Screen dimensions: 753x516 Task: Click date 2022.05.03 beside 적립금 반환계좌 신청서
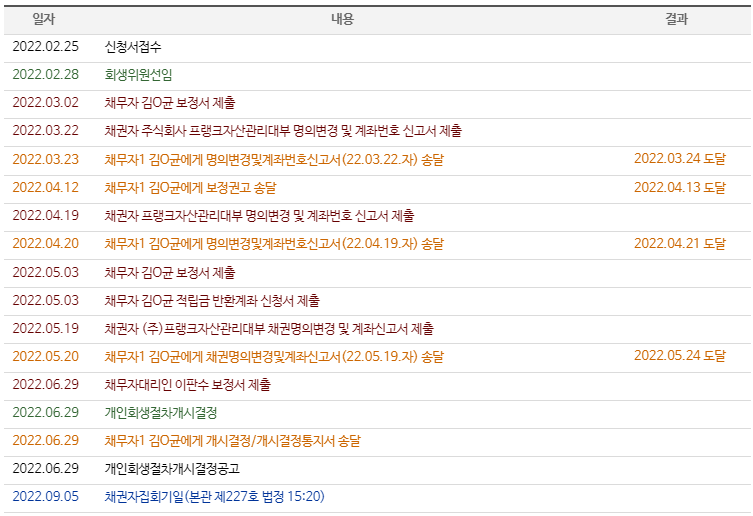[x=46, y=300]
